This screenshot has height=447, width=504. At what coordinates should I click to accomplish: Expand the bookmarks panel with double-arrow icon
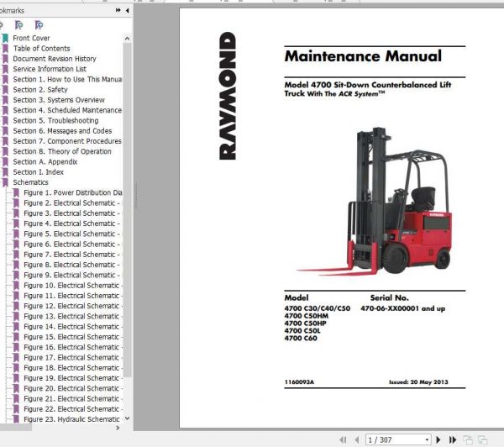118,10
